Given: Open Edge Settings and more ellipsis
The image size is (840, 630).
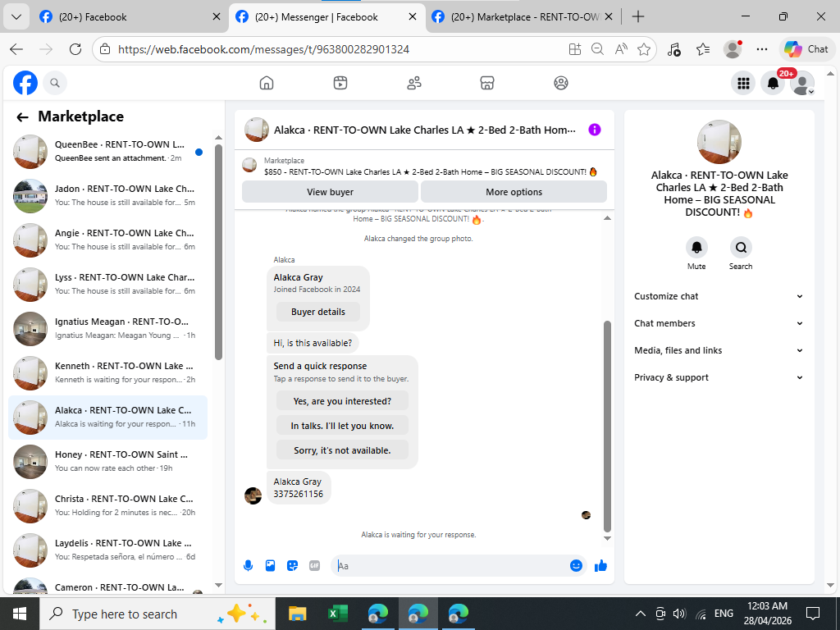Looking at the screenshot, I should tap(762, 49).
